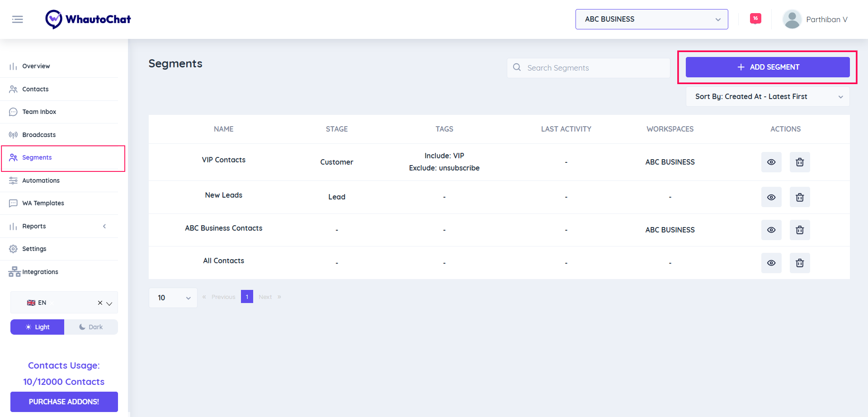
Task: Select the Automations sidebar icon
Action: pos(14,180)
